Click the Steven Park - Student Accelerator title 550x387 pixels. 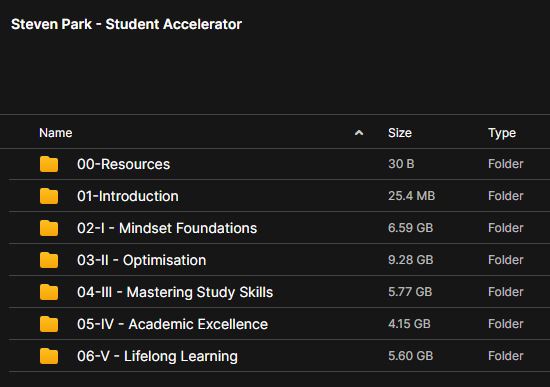click(x=126, y=24)
